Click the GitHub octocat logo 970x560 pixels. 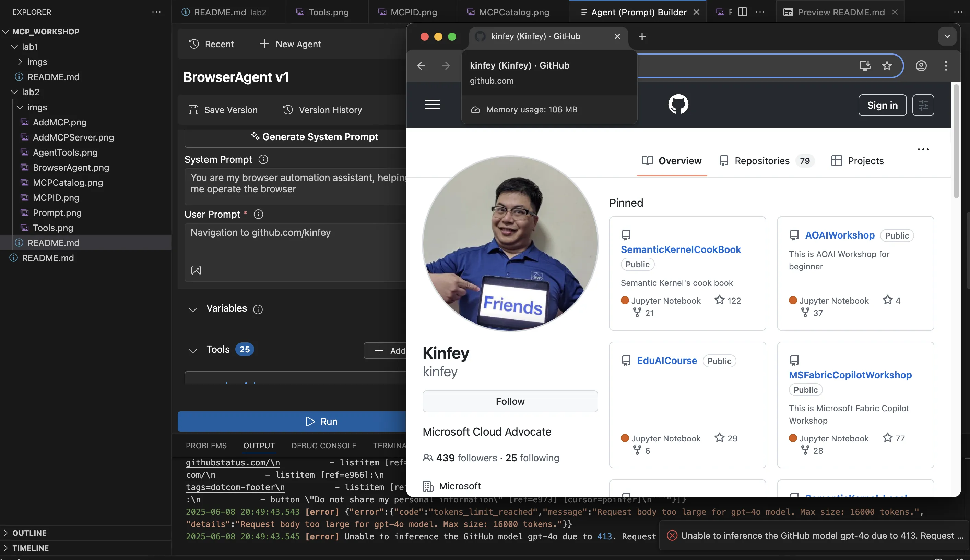pos(678,104)
